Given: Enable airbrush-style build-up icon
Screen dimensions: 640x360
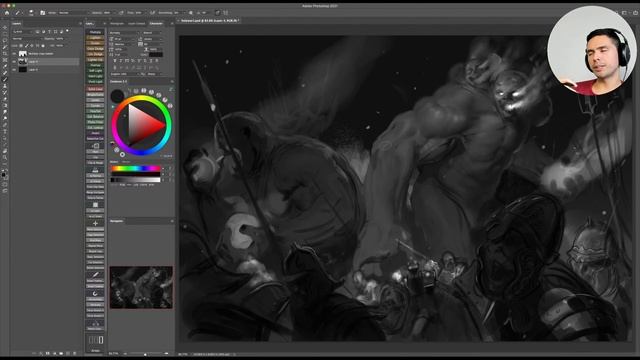Looking at the screenshot, I should coord(152,13).
